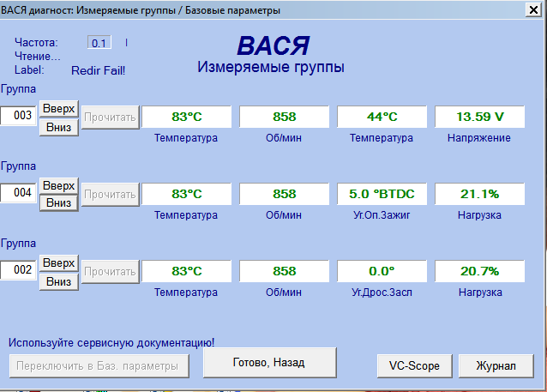547x392 pixels.
Task: Click Вверх button for group 003
Action: (x=59, y=109)
